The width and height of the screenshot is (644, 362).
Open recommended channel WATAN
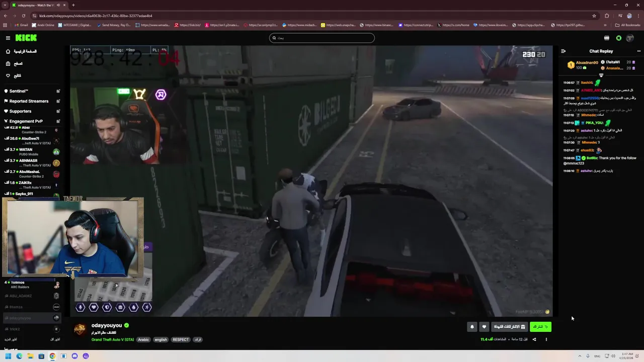(x=32, y=152)
